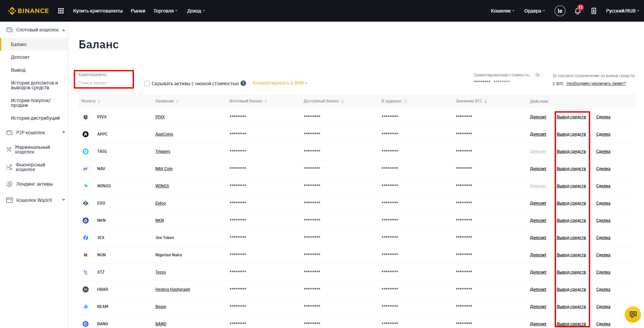Click the HBAR coin icon
The image size is (644, 328).
[x=86, y=289]
